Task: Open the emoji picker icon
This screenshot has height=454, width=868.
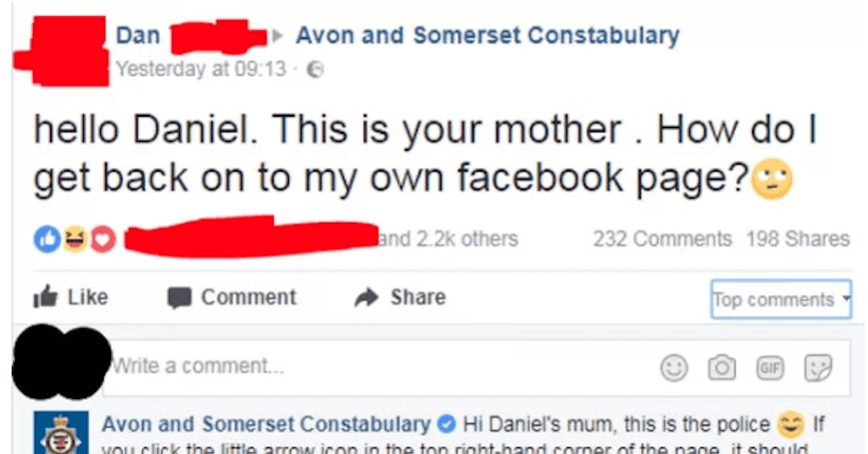Action: (x=676, y=367)
